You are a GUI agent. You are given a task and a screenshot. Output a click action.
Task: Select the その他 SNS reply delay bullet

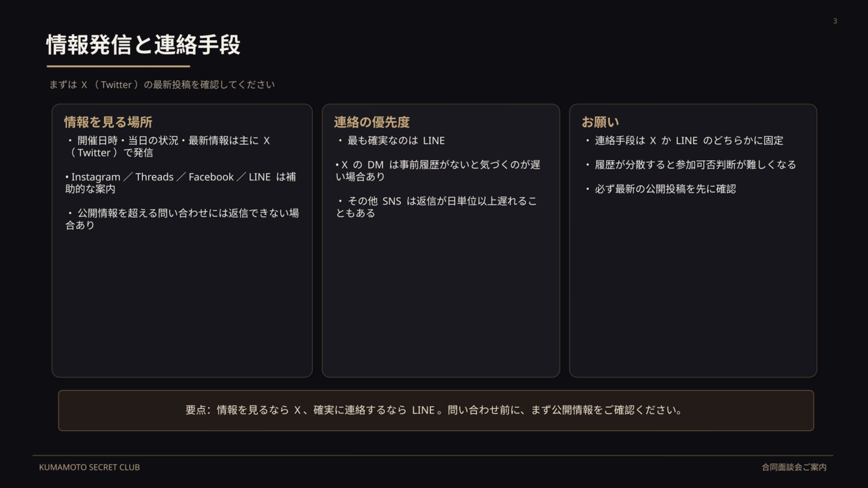click(x=436, y=207)
